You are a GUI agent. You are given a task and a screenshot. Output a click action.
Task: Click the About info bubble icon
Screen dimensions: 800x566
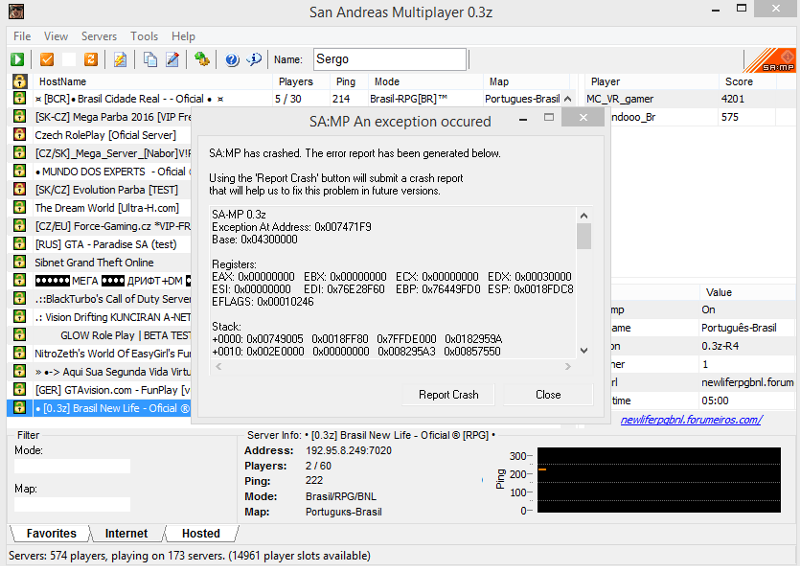click(x=254, y=60)
